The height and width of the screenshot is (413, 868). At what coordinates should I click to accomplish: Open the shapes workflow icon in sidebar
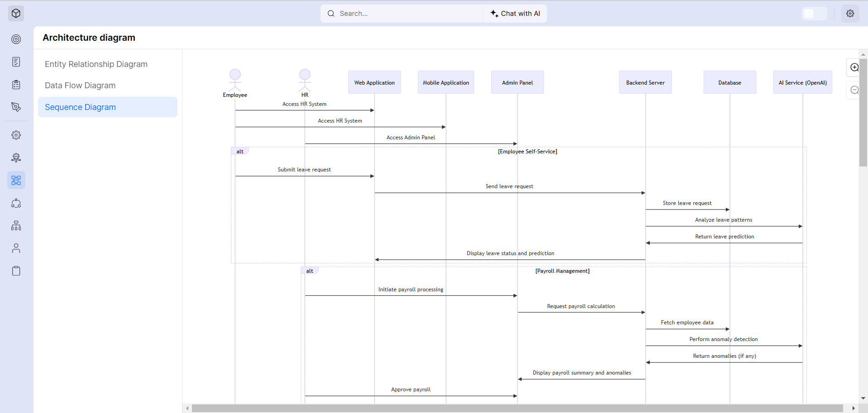(16, 203)
